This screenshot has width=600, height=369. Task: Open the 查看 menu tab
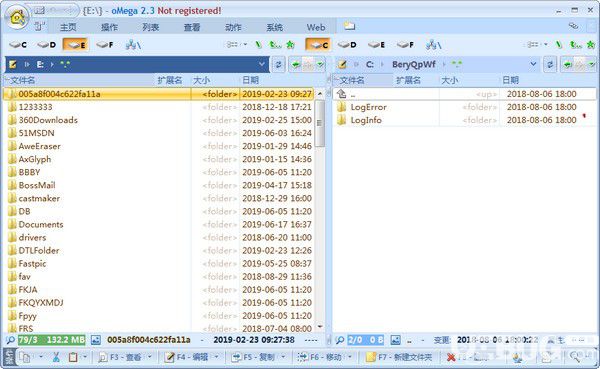coord(192,27)
